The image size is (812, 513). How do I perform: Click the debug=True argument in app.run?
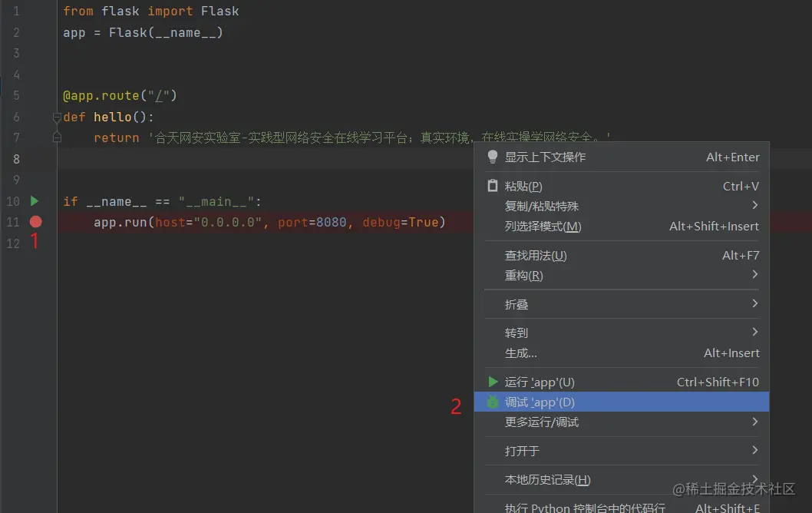401,222
